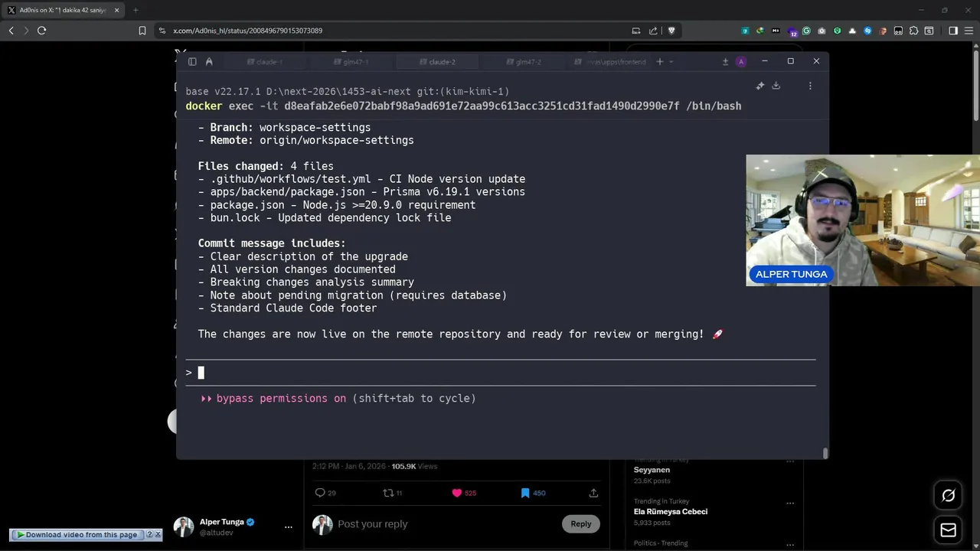
Task: Unlike the tweet with 525 likes
Action: (457, 493)
